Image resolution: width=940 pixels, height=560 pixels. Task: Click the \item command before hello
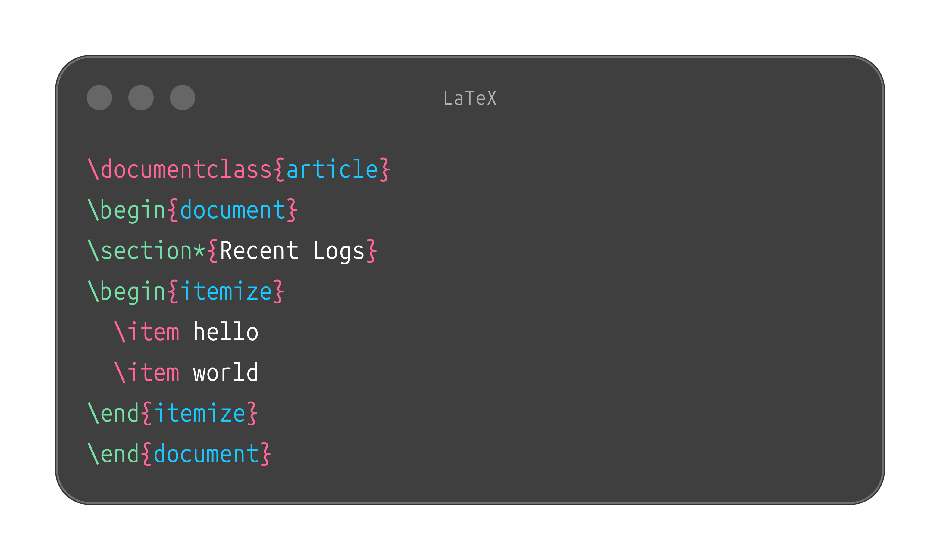point(147,332)
